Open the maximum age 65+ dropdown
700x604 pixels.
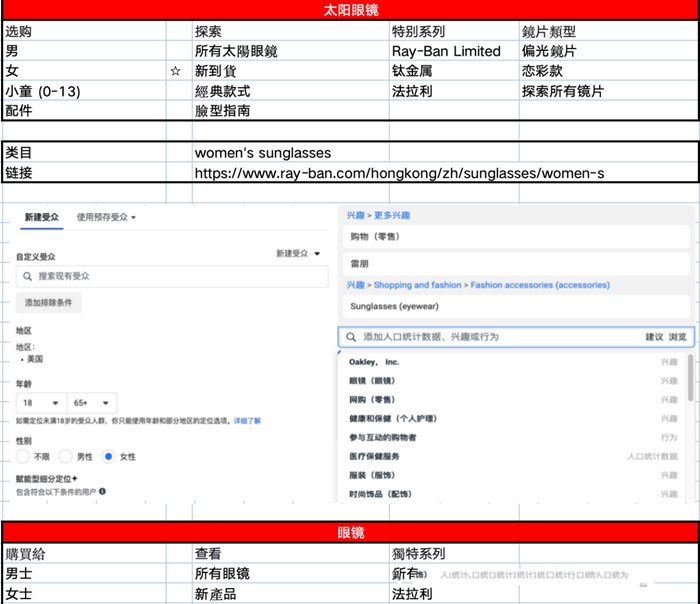92,403
